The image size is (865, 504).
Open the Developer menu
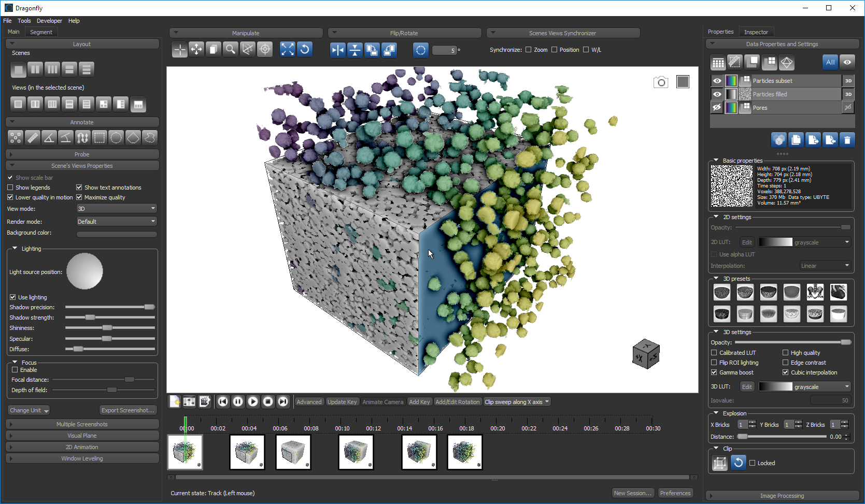pyautogui.click(x=49, y=21)
